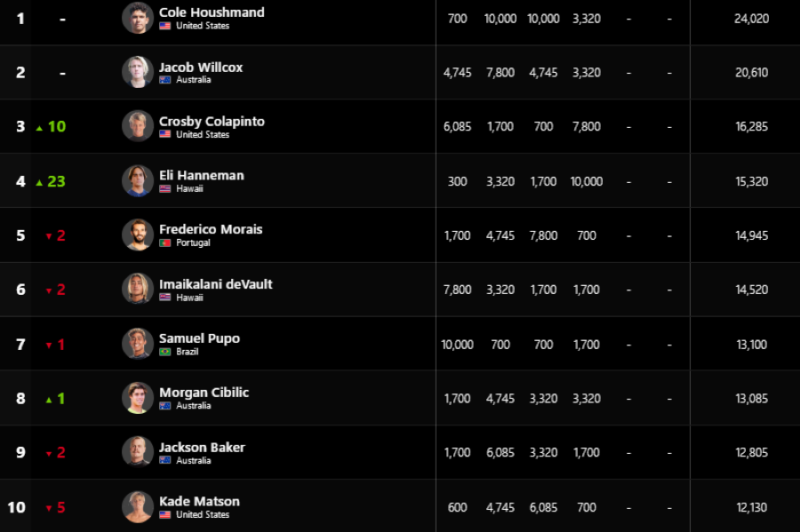
Task: Open Imaikalani deVault's profile link
Action: click(x=215, y=284)
